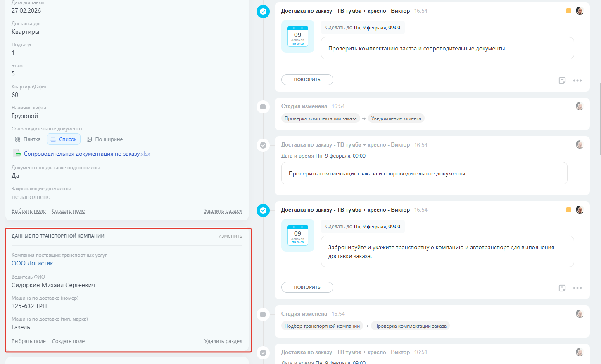Open user avatar on the 16:51 timeline entry

[580, 352]
